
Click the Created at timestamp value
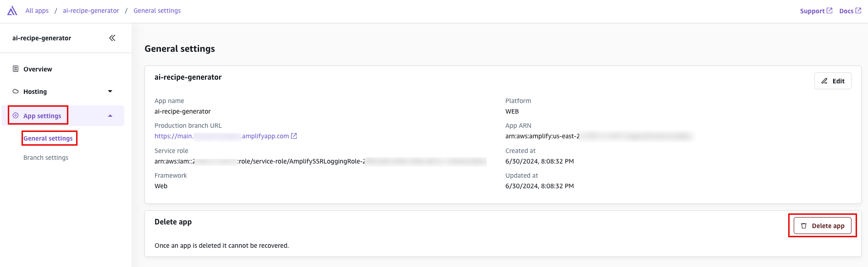pyautogui.click(x=540, y=161)
